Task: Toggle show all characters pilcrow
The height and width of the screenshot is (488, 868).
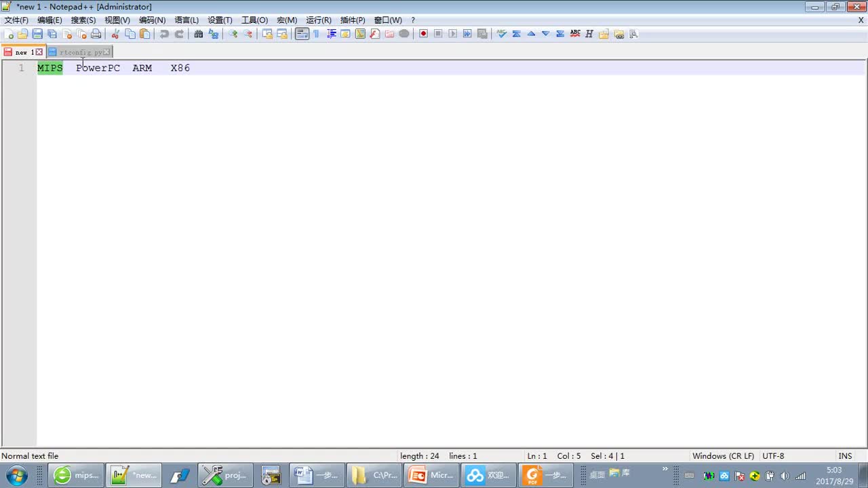Action: click(316, 34)
